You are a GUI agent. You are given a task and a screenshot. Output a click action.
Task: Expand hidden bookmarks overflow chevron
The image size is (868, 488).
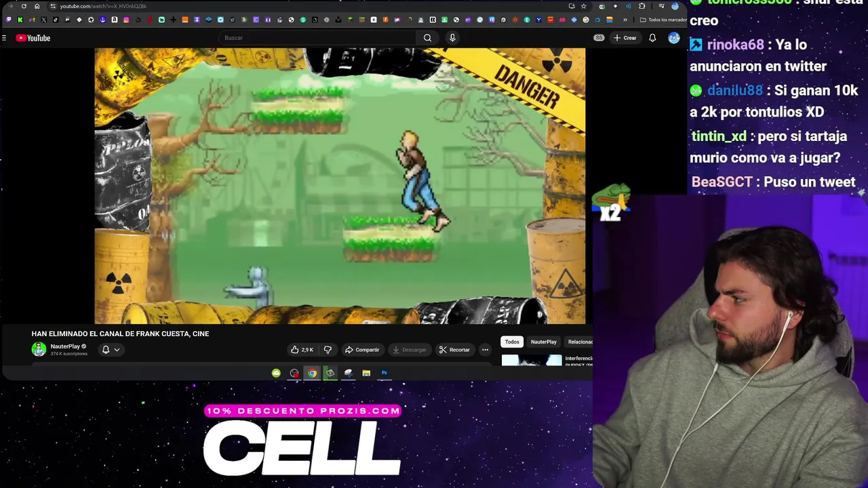(x=625, y=20)
